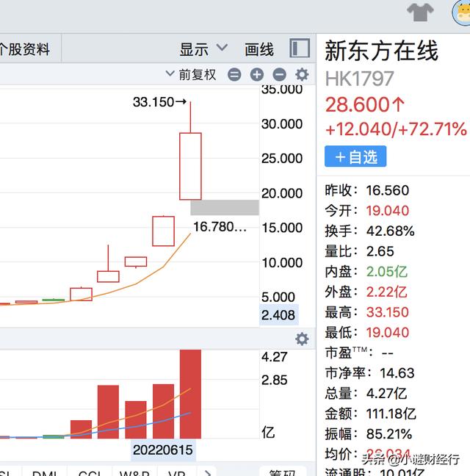Click change value +12.040/+72.71%
Viewport: 470px width, 476px height.
tap(396, 129)
